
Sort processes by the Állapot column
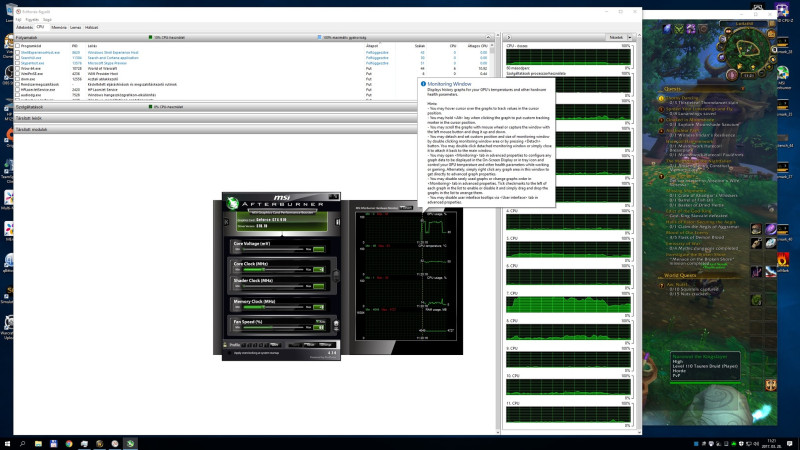372,46
